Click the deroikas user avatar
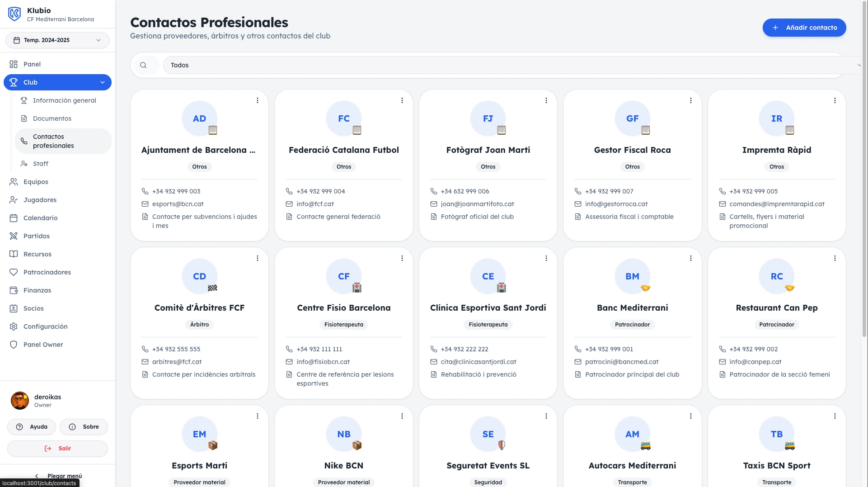This screenshot has width=868, height=487. tap(20, 401)
